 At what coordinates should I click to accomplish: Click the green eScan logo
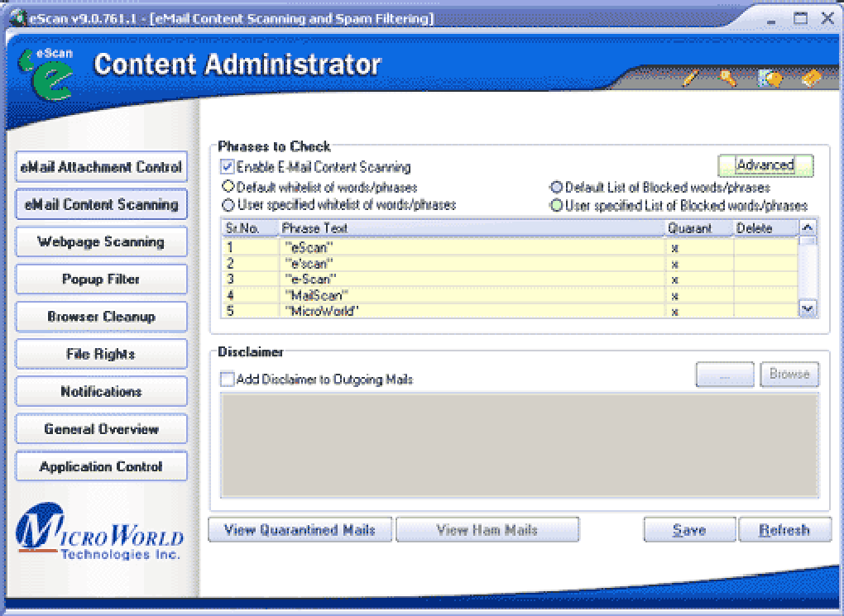click(x=46, y=74)
